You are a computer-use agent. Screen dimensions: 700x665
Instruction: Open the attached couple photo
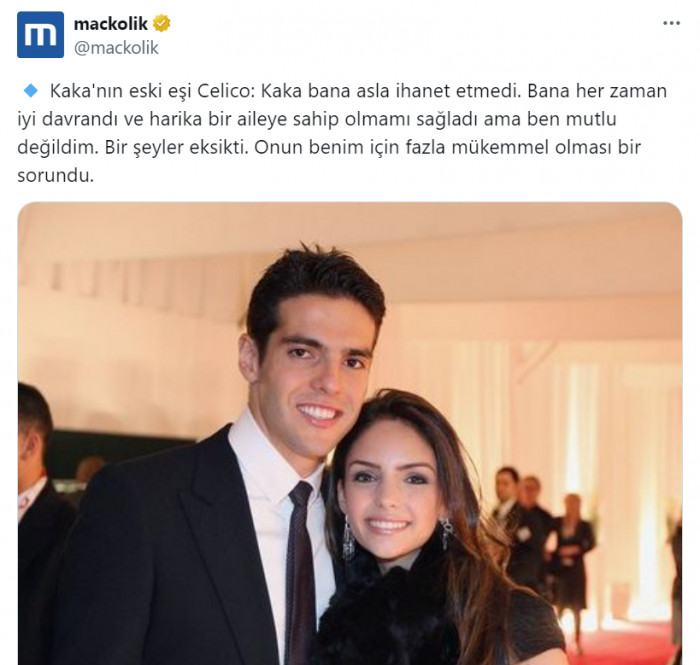[x=350, y=433]
